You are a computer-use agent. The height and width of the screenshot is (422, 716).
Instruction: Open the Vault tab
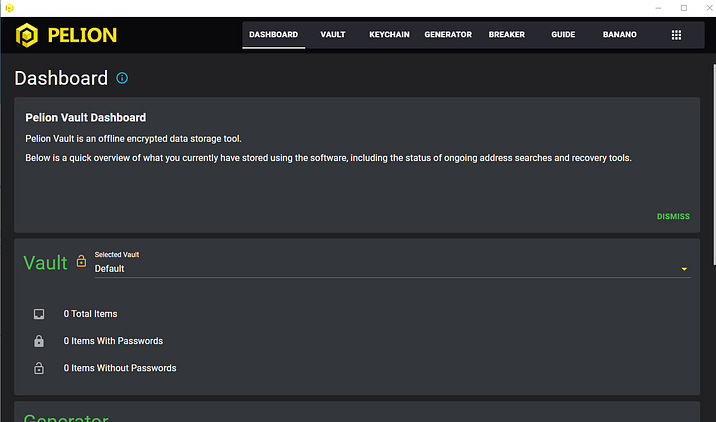point(333,35)
